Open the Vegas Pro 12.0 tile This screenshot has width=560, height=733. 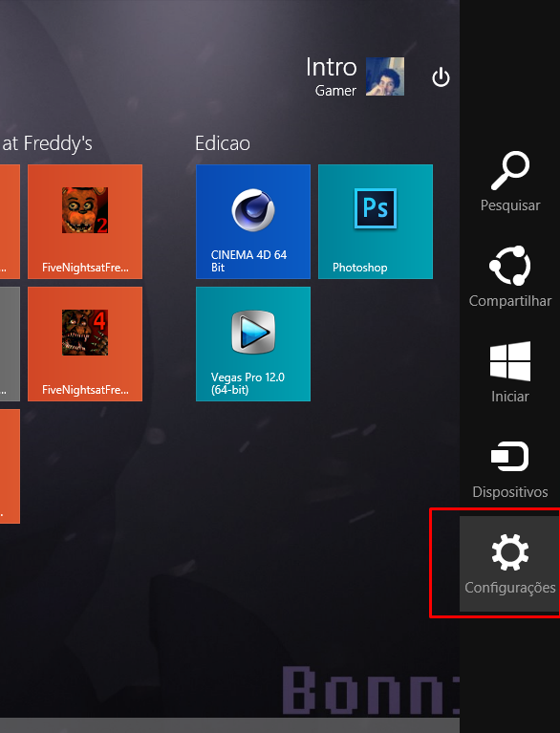click(x=253, y=344)
